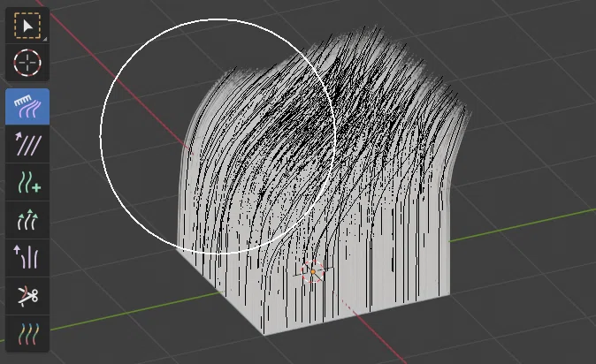
Task: Select the Cut hair scissors tool
Action: pyautogui.click(x=27, y=296)
